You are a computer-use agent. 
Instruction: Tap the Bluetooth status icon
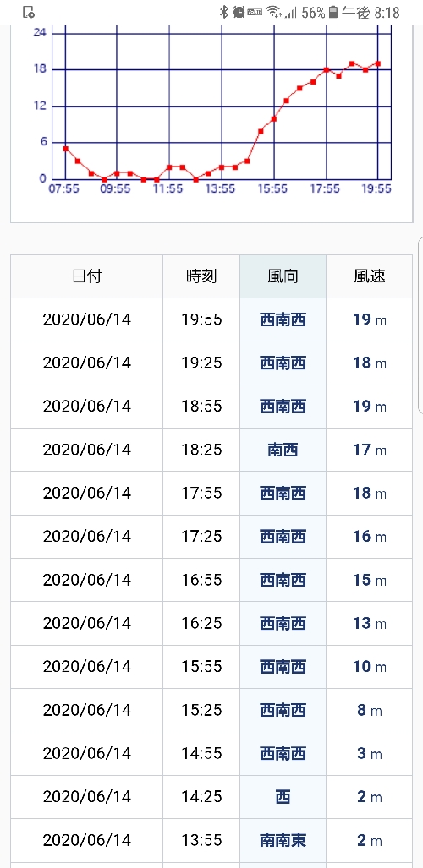(224, 12)
